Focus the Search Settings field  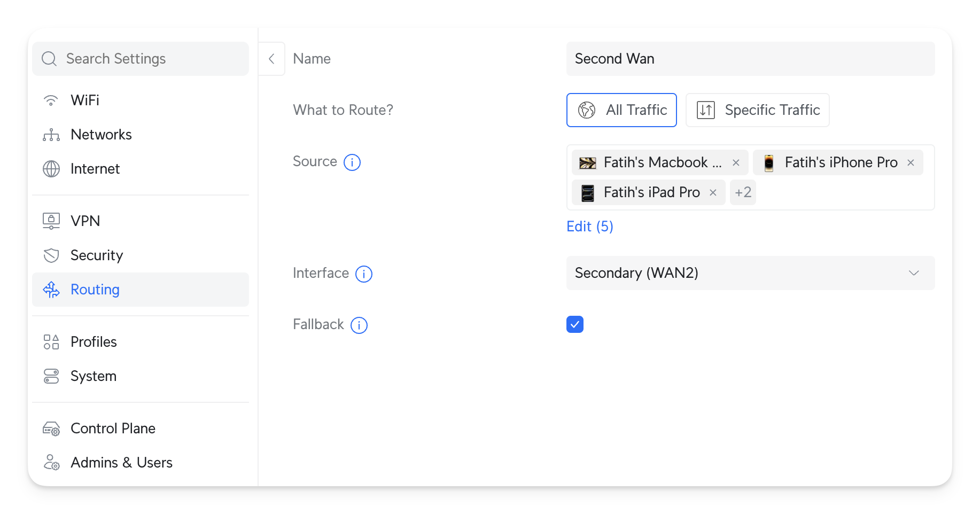point(150,59)
